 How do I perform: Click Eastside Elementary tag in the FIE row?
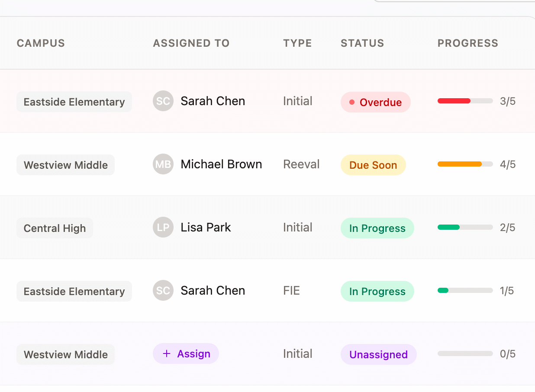(74, 291)
